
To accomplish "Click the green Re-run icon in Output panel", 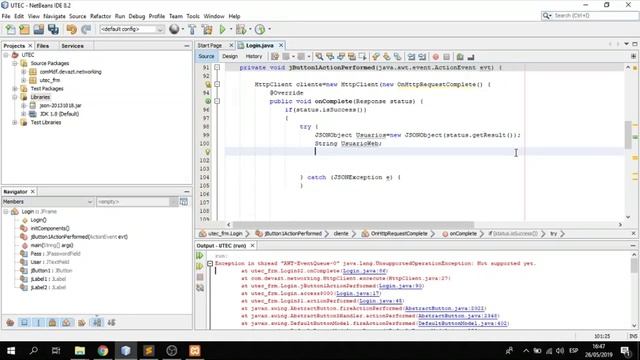I will coord(200,256).
